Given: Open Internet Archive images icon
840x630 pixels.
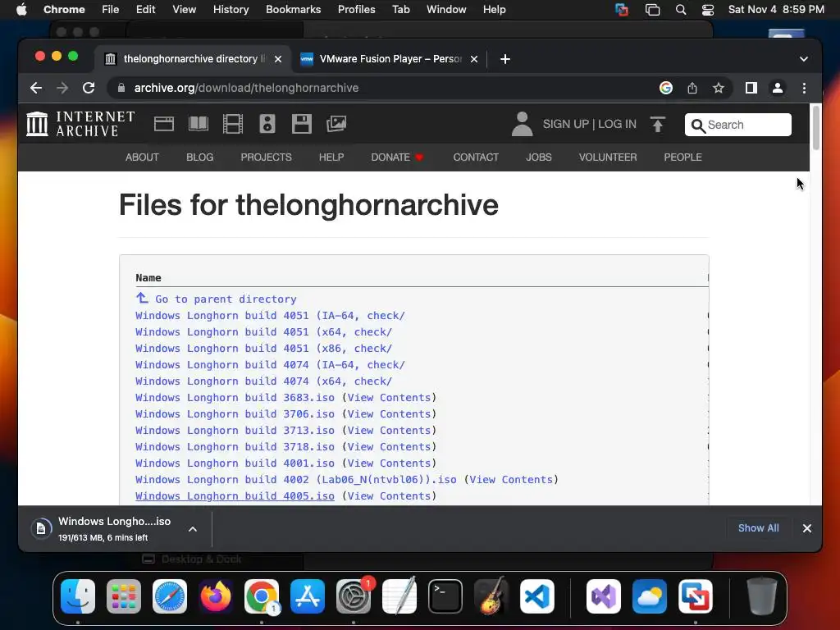Looking at the screenshot, I should [x=336, y=125].
